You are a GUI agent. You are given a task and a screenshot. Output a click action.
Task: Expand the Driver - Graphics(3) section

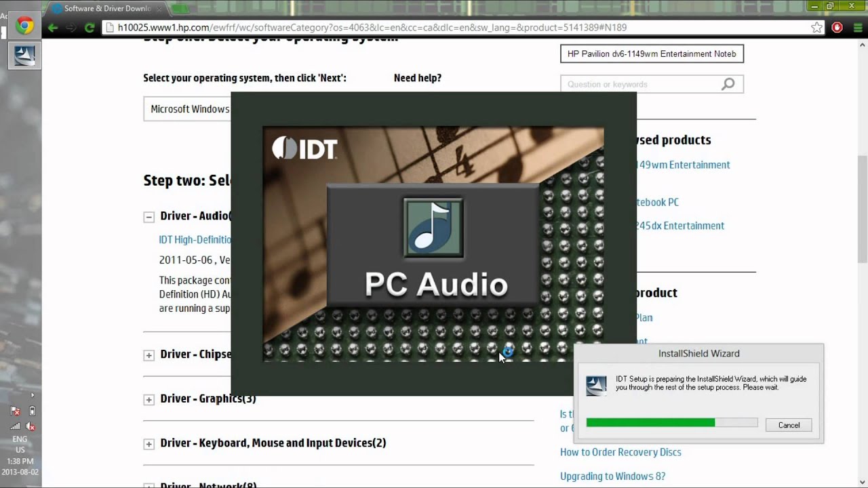(x=149, y=400)
